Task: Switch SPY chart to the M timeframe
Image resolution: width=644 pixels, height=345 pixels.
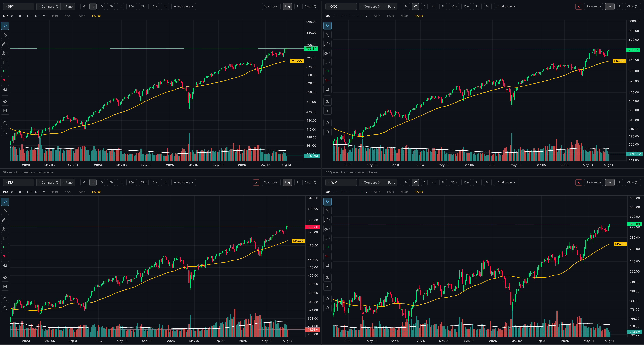Action: pyautogui.click(x=84, y=7)
